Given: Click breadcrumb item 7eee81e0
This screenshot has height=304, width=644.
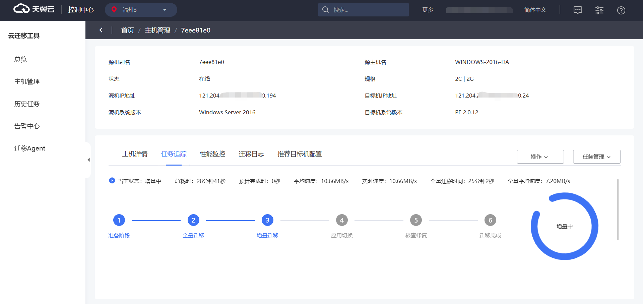Looking at the screenshot, I should 196,30.
